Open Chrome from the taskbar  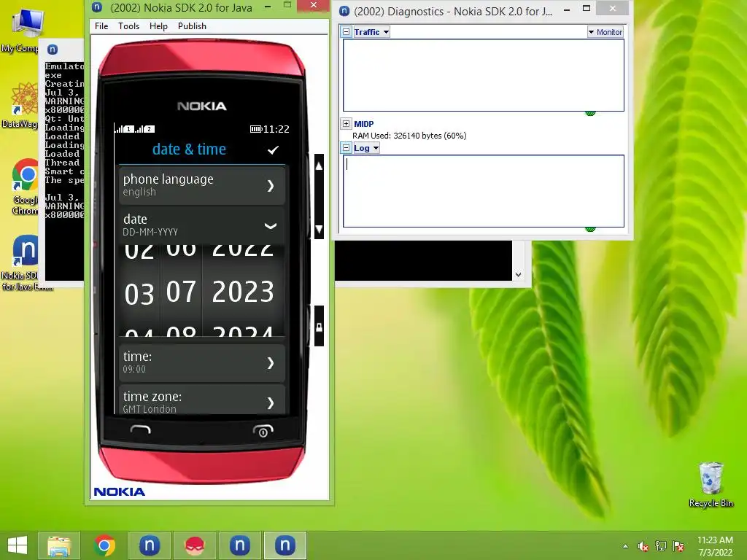(104, 545)
